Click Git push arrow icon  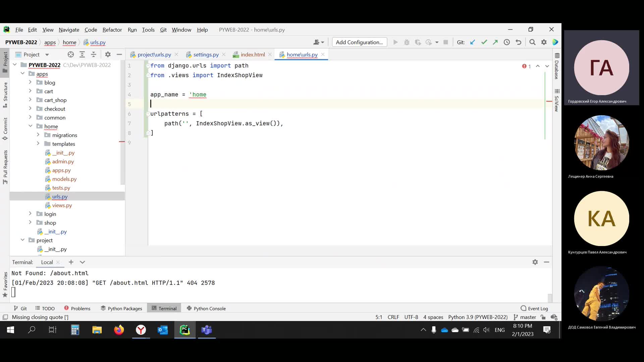coord(495,42)
